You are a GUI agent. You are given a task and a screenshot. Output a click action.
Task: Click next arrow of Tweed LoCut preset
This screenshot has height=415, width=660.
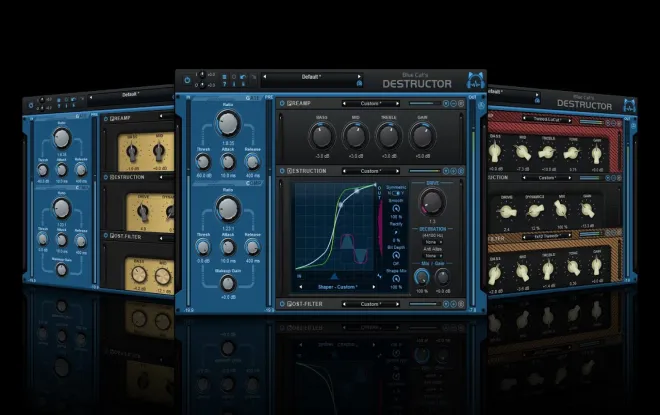click(x=570, y=120)
